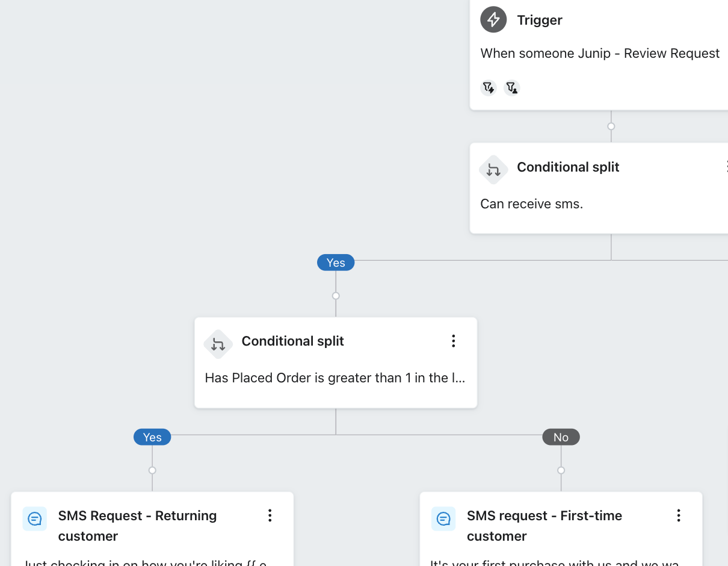Open the profile filter icon with person
Image resolution: width=728 pixels, height=566 pixels.
pos(511,88)
